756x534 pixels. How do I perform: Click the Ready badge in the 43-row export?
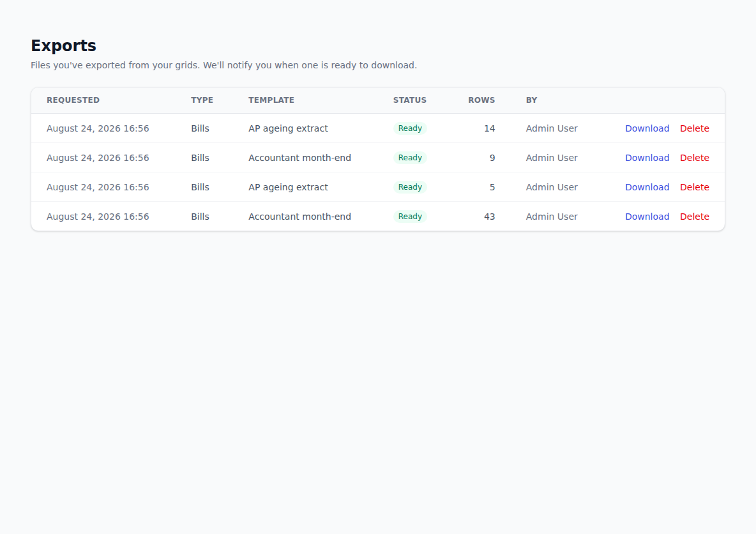point(410,217)
